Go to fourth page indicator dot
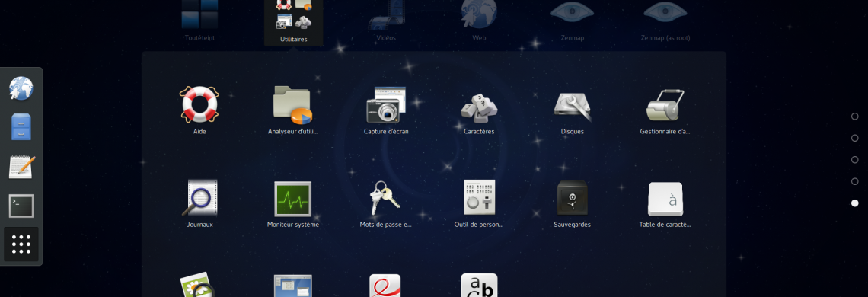Screen dimensions: 868x297 click(855, 181)
